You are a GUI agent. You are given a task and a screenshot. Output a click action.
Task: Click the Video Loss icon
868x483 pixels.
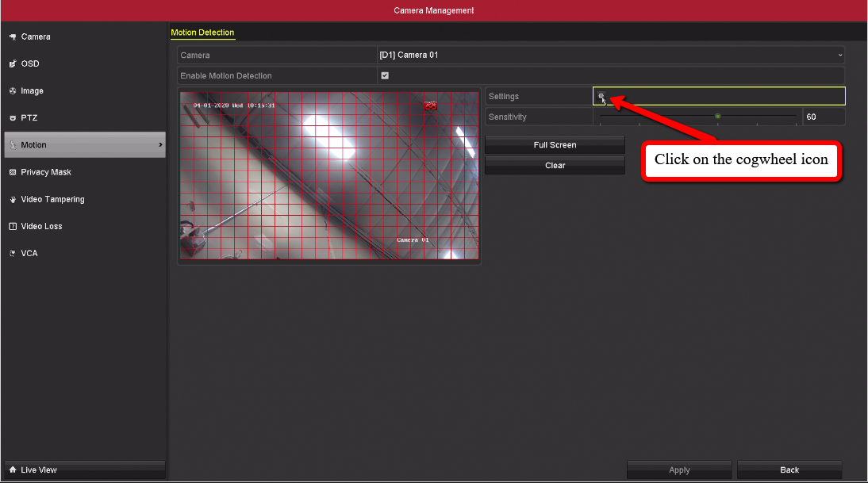[13, 227]
